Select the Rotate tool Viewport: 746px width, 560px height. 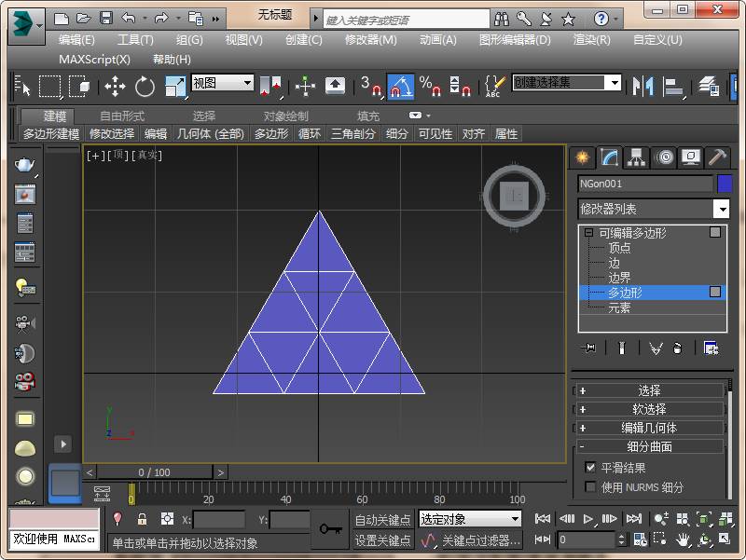tap(145, 87)
